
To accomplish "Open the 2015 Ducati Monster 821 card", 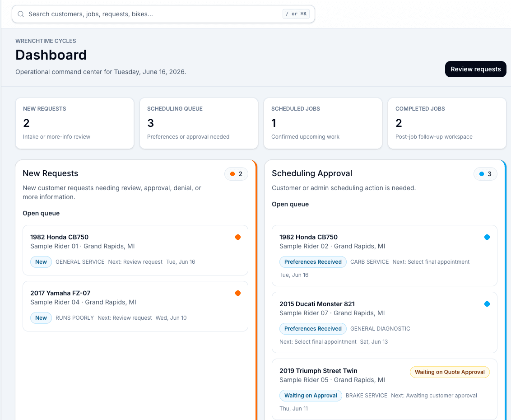I will coord(385,322).
